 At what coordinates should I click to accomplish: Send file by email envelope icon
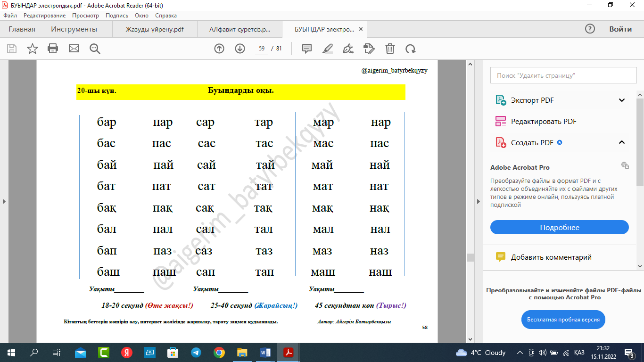coord(74,49)
